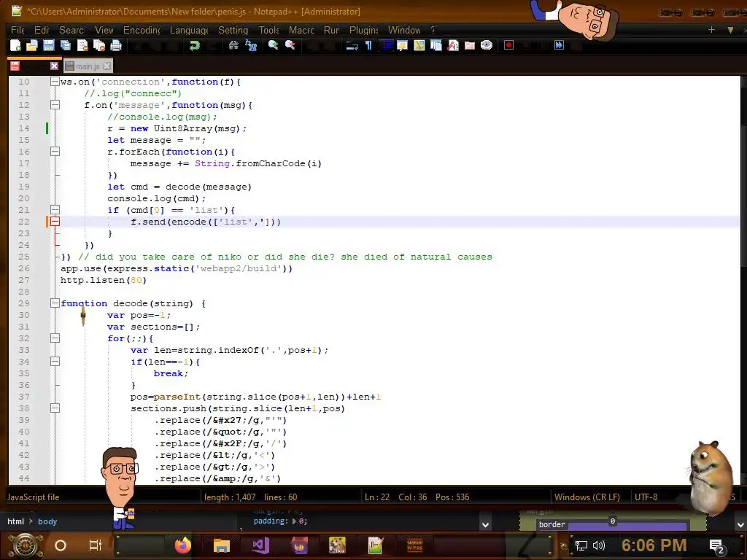Open the Macro menu

coord(301,30)
